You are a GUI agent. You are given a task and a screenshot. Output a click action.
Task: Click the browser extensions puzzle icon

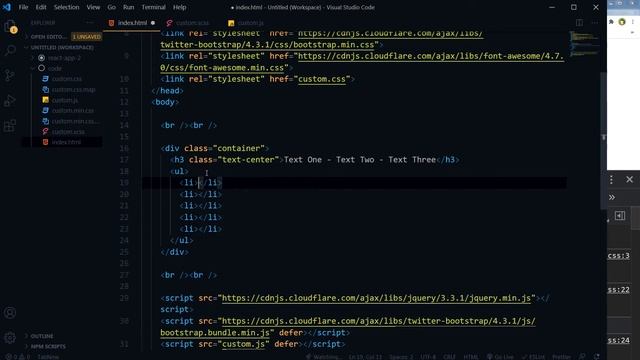[611, 22]
